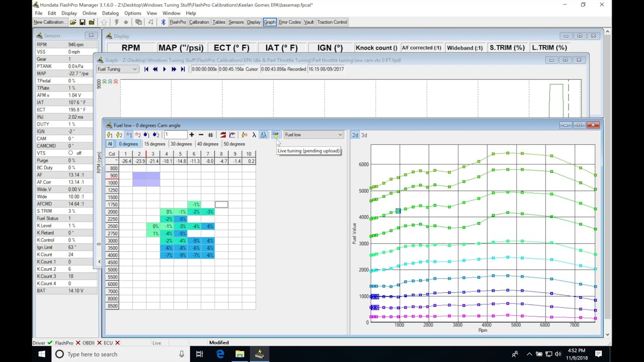Activate Live tuning in the Fuel low table

(x=275, y=135)
